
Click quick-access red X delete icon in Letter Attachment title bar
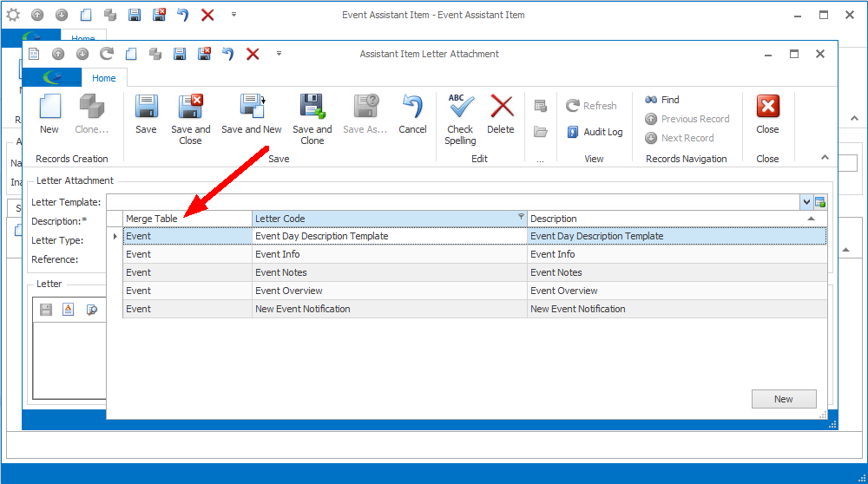(253, 54)
